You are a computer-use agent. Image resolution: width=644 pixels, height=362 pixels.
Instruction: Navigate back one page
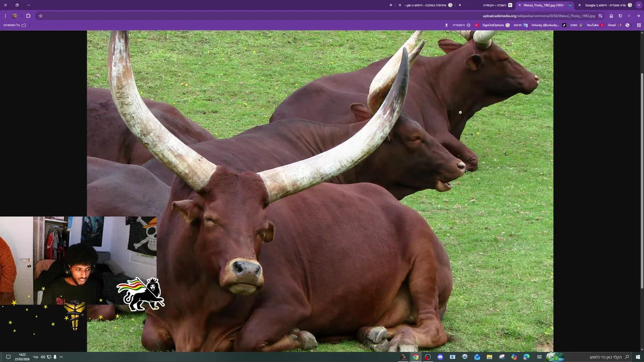638,16
